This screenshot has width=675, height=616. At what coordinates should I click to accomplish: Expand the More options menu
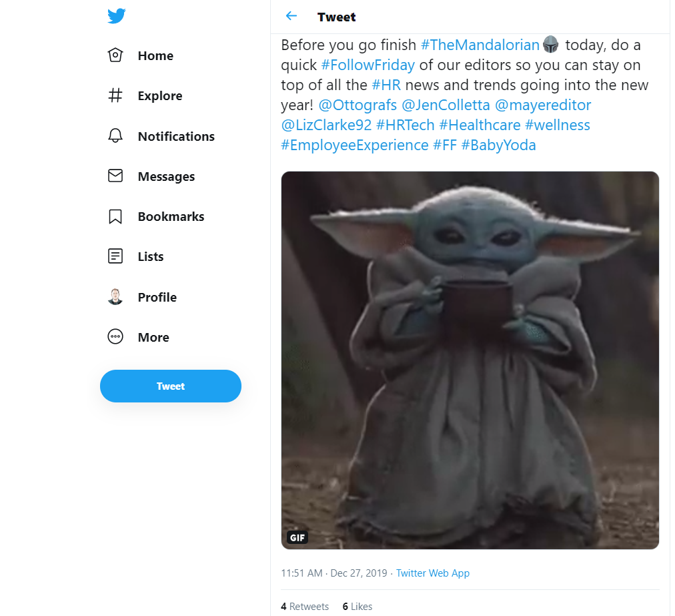click(115, 337)
